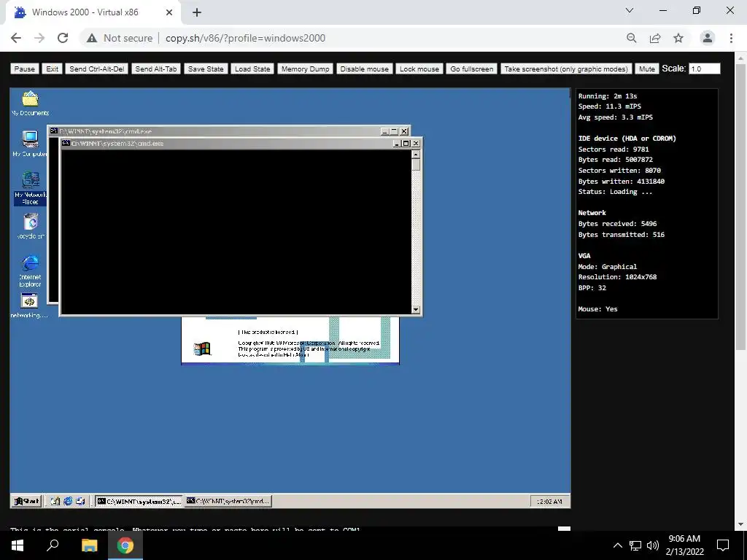The width and height of the screenshot is (747, 560).
Task: Click Chrome share page icon
Action: pyautogui.click(x=655, y=38)
